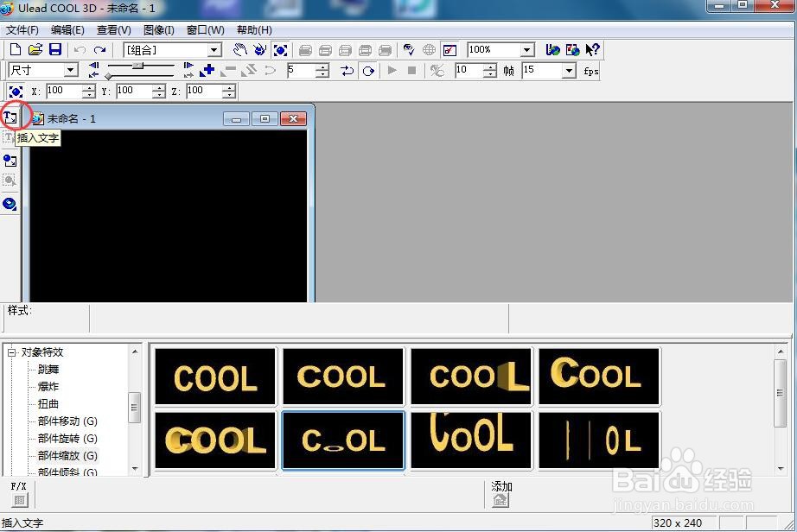This screenshot has width=797, height=532.
Task: Click the Insert Graphics tool in left toolbar
Action: [x=10, y=161]
